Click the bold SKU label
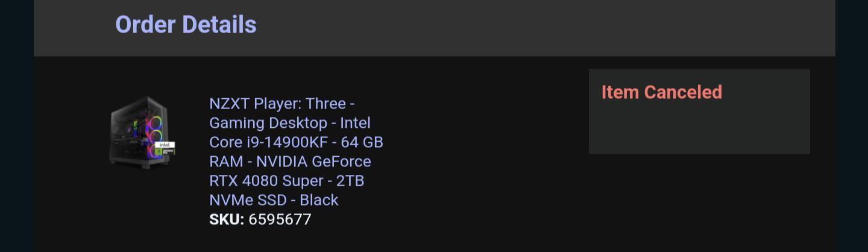This screenshot has width=868, height=252. click(227, 219)
